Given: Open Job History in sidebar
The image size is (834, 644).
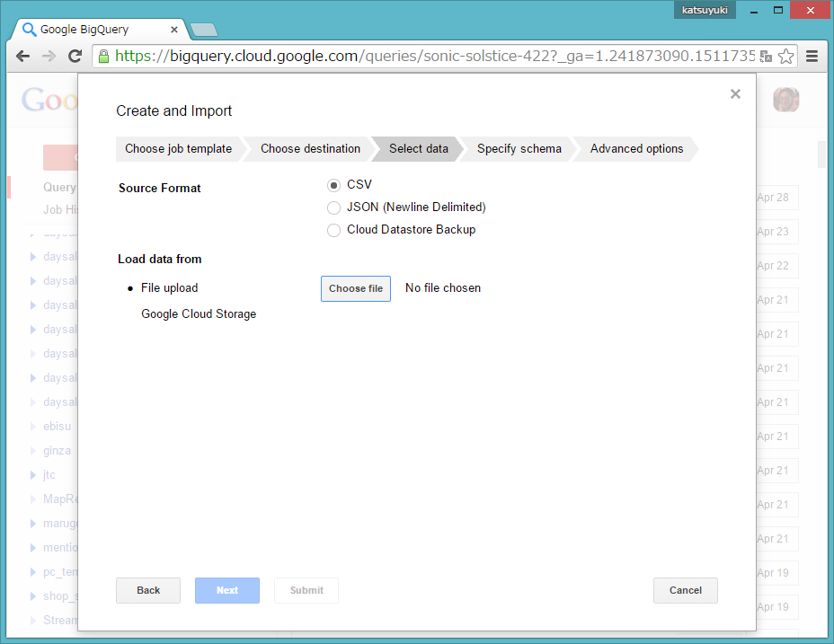Looking at the screenshot, I should coord(59,209).
